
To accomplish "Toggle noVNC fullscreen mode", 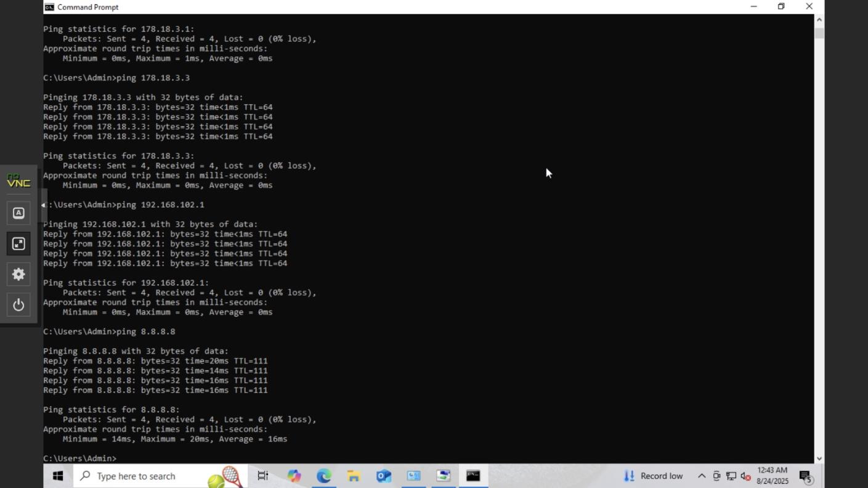I will tap(18, 243).
